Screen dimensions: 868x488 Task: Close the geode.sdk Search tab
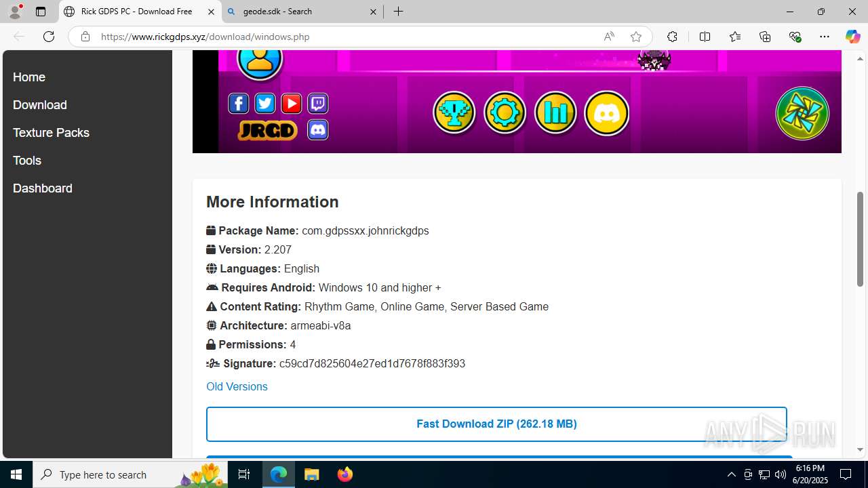pos(373,12)
